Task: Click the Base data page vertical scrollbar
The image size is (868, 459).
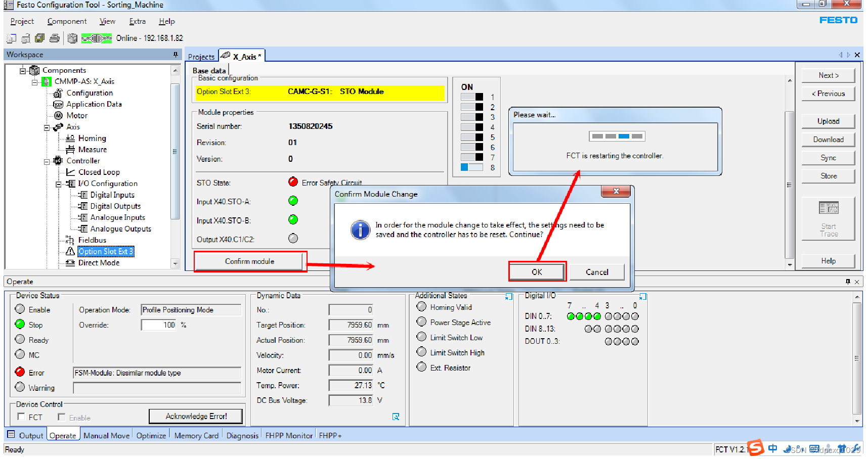Action: tap(789, 185)
